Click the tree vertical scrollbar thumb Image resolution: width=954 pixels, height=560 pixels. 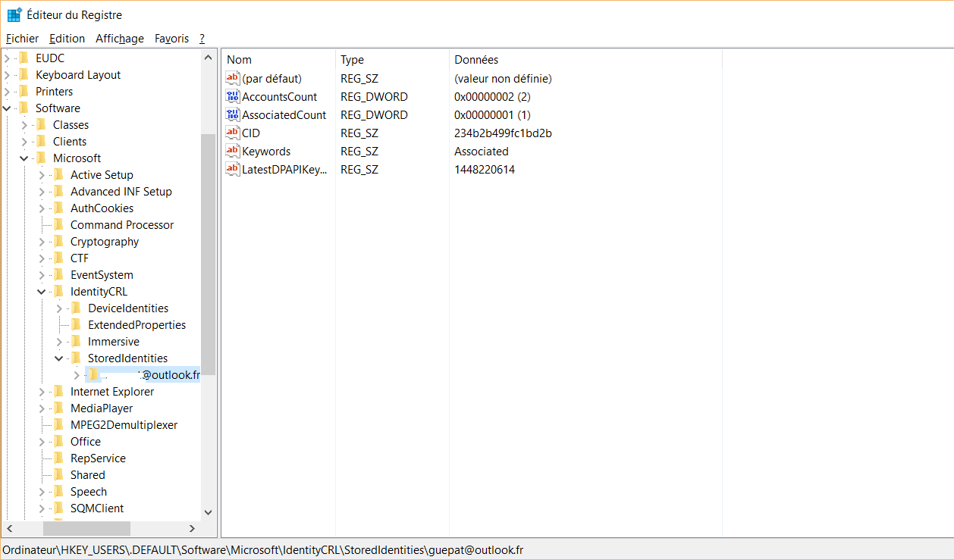(x=209, y=254)
